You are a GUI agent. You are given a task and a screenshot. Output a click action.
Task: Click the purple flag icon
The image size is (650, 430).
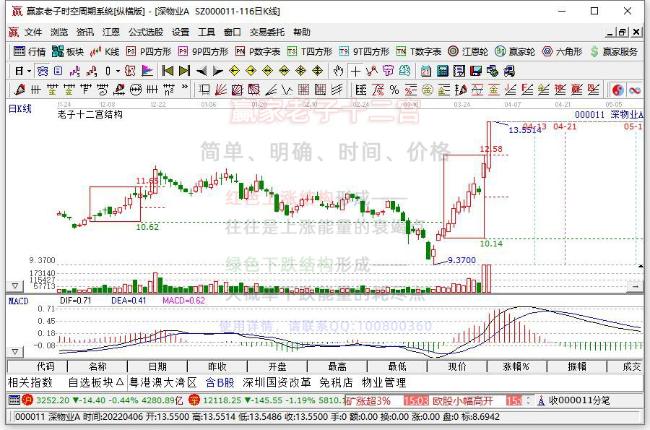tap(147, 71)
